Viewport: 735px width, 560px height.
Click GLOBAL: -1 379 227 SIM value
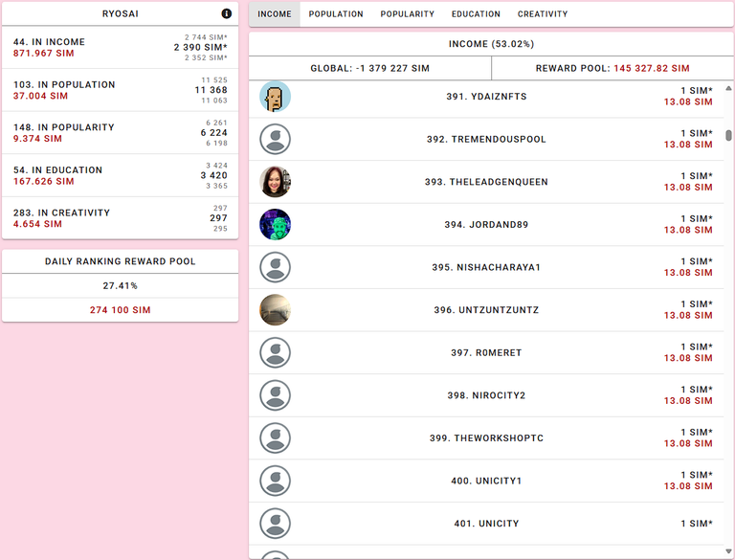click(x=369, y=69)
